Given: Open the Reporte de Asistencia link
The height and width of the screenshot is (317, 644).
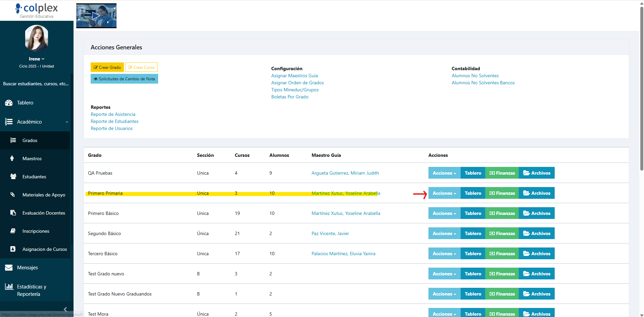Looking at the screenshot, I should 113,114.
